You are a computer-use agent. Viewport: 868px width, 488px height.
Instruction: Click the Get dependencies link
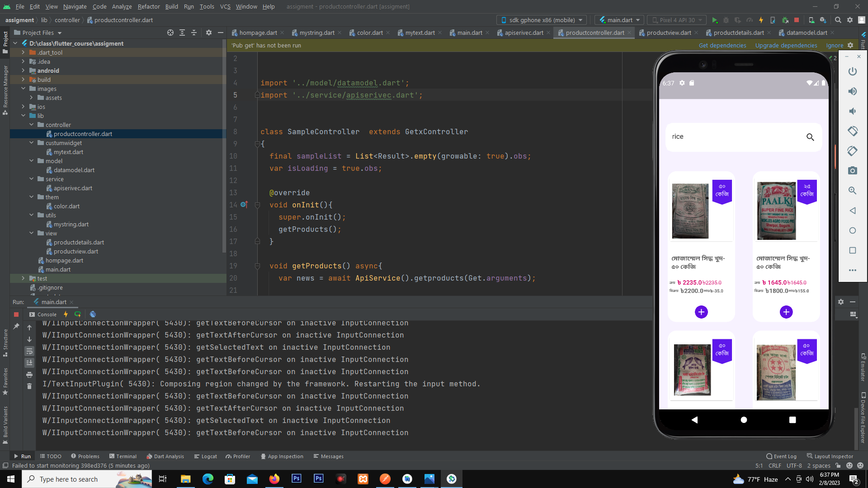tap(722, 46)
